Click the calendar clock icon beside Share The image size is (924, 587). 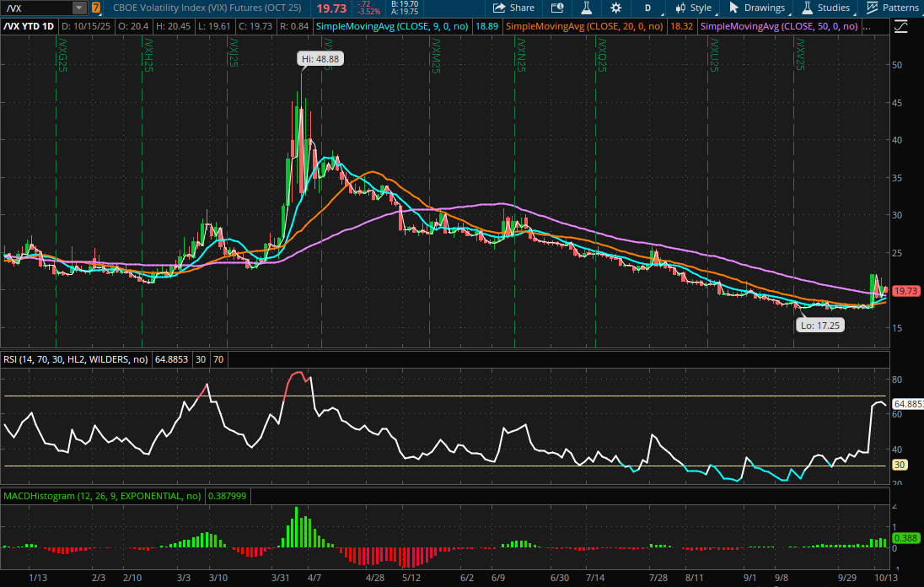(556, 8)
